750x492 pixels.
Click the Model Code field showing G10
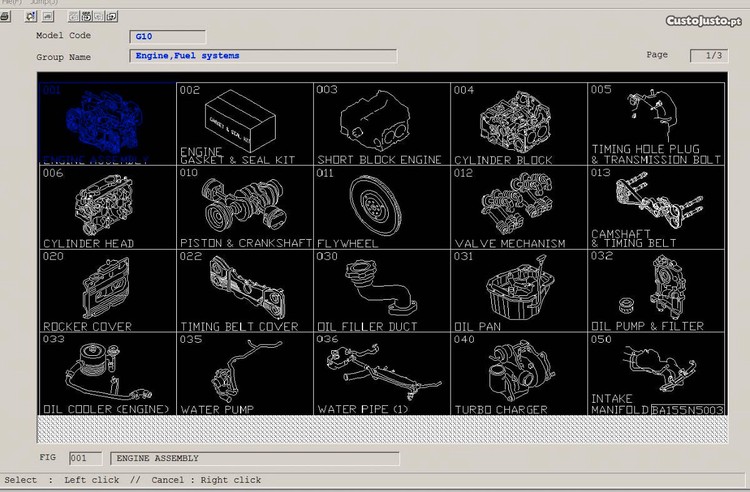(167, 37)
